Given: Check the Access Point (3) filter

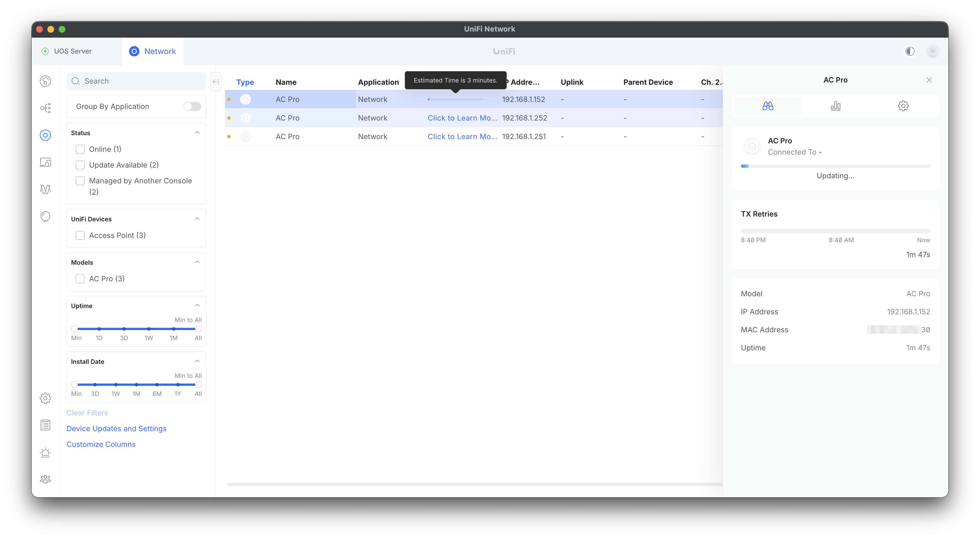Looking at the screenshot, I should point(80,235).
